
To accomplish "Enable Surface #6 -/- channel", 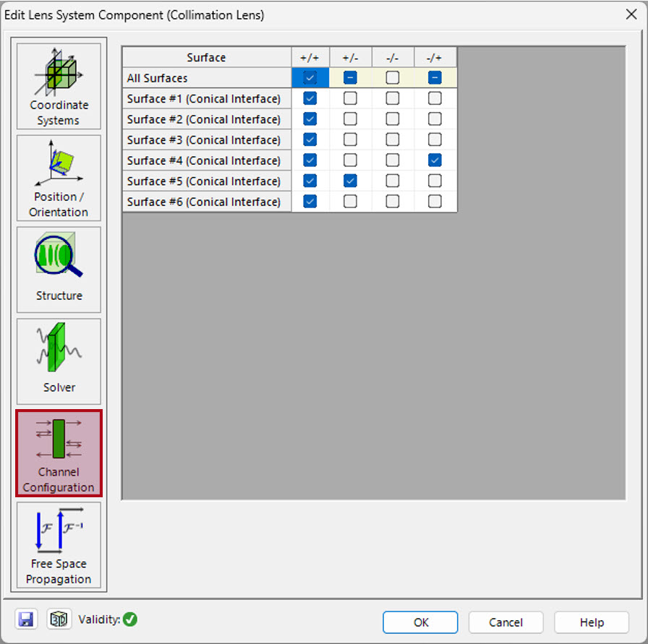I will click(392, 202).
